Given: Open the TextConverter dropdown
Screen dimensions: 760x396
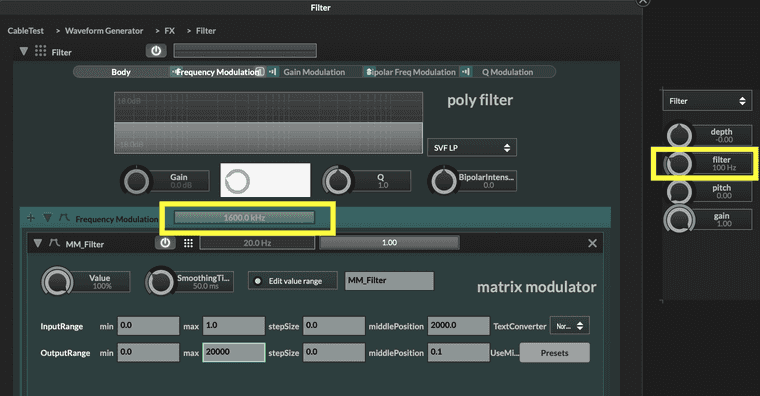Looking at the screenshot, I should pos(570,326).
